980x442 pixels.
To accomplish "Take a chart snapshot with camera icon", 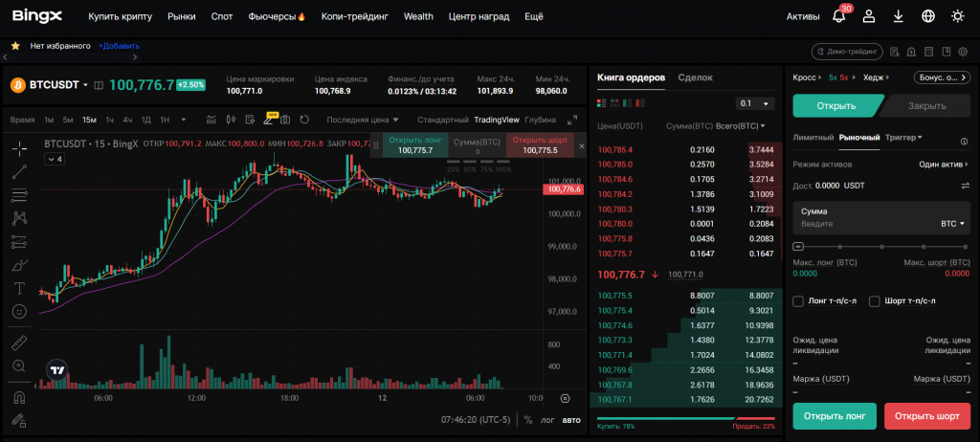I will [x=285, y=120].
